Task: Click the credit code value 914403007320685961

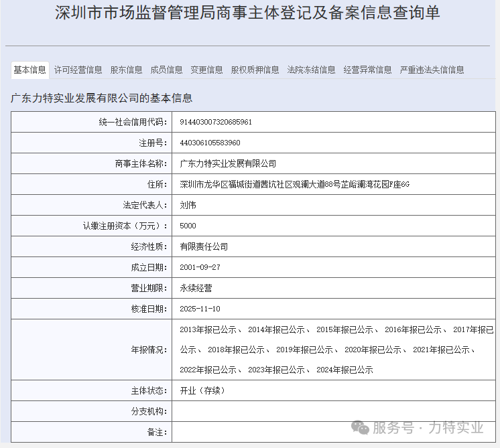Action: 216,122
